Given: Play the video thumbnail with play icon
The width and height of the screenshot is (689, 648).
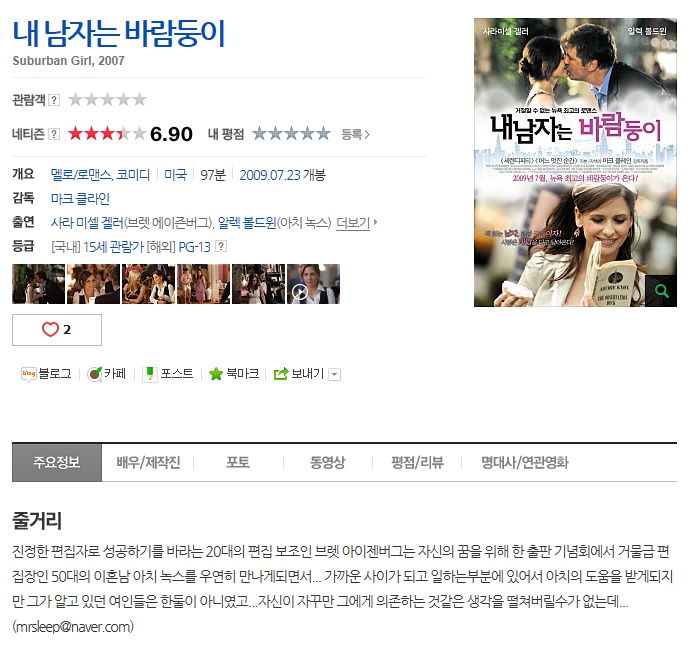Looking at the screenshot, I should click(313, 284).
